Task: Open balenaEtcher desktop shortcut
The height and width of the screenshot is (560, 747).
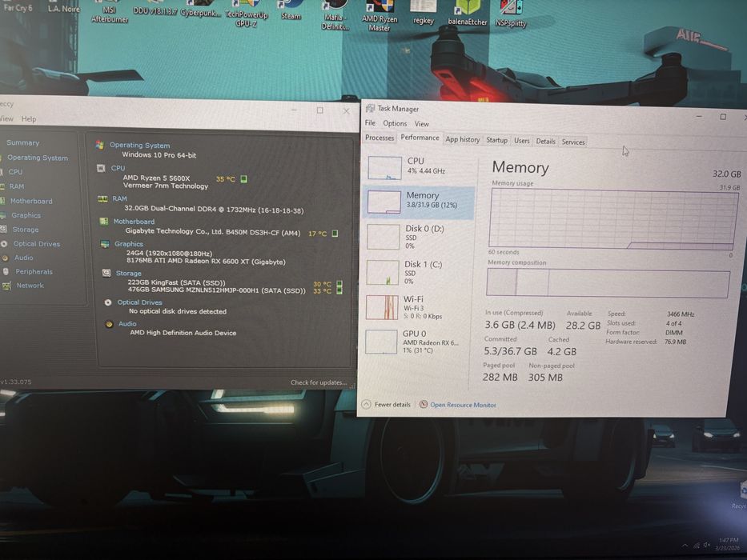Action: (x=467, y=14)
